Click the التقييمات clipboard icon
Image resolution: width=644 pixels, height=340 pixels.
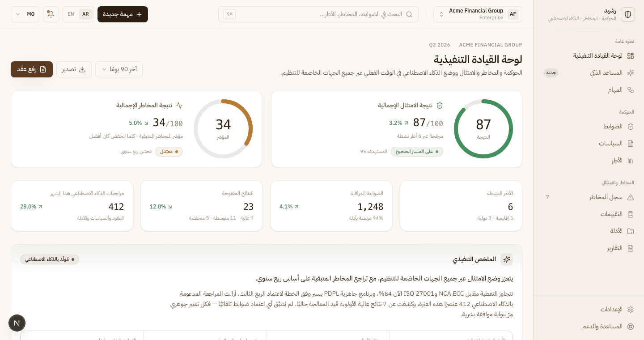click(x=631, y=214)
